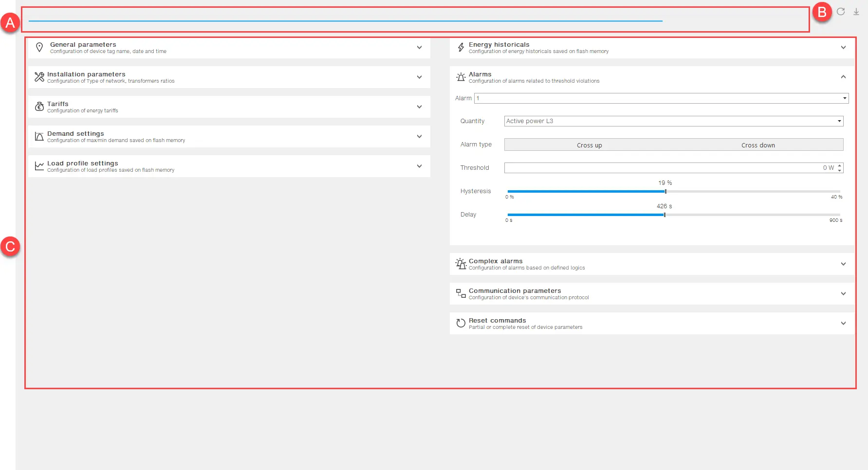The image size is (868, 470).
Task: Click the Threshold input field
Action: pyautogui.click(x=662, y=168)
